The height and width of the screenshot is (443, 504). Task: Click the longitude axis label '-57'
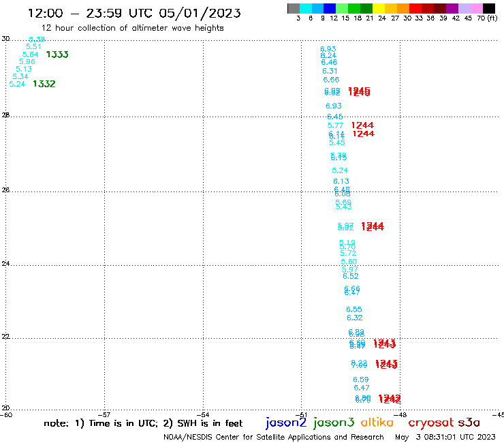click(105, 415)
